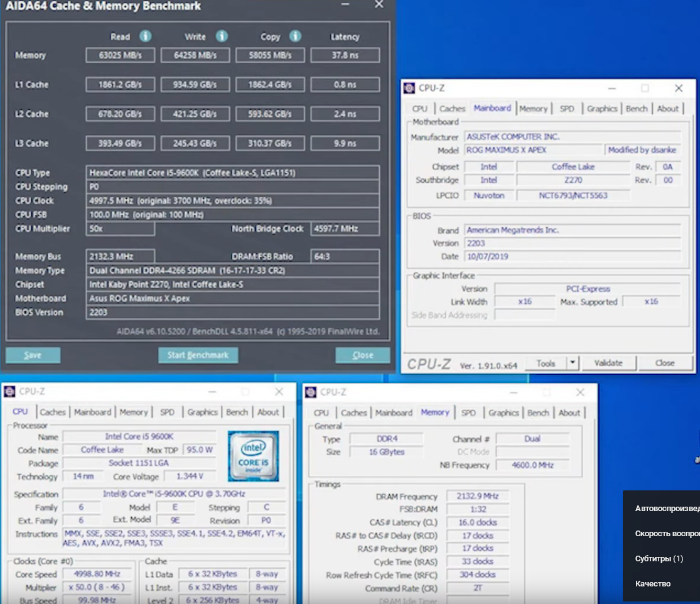
Task: Click the CPU-Z Mainboard window title icon
Action: pyautogui.click(x=409, y=88)
